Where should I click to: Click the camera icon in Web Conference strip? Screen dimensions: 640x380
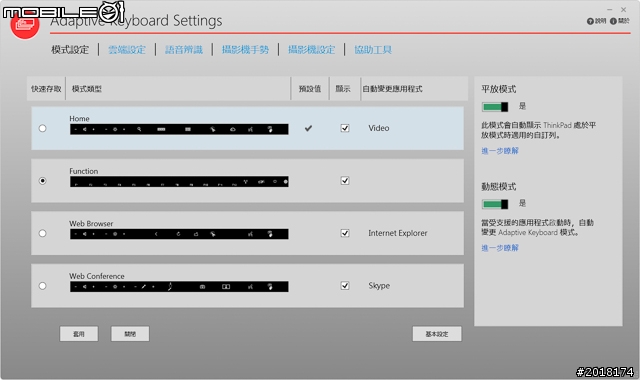[202, 287]
